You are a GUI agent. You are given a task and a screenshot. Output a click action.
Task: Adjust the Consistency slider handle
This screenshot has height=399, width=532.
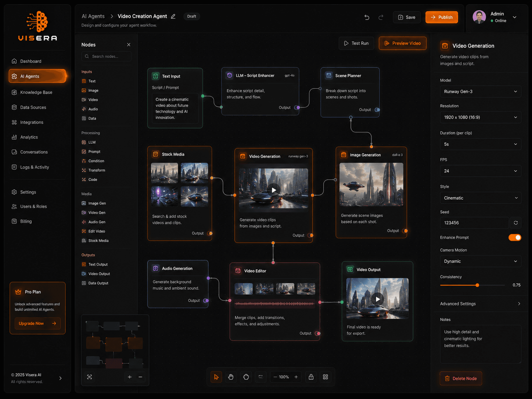(x=477, y=285)
